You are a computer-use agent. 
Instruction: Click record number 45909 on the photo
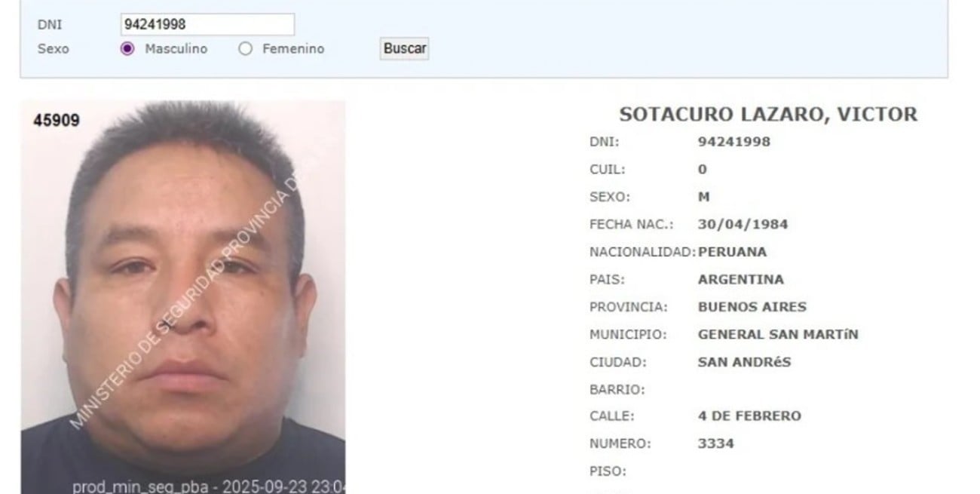click(57, 121)
